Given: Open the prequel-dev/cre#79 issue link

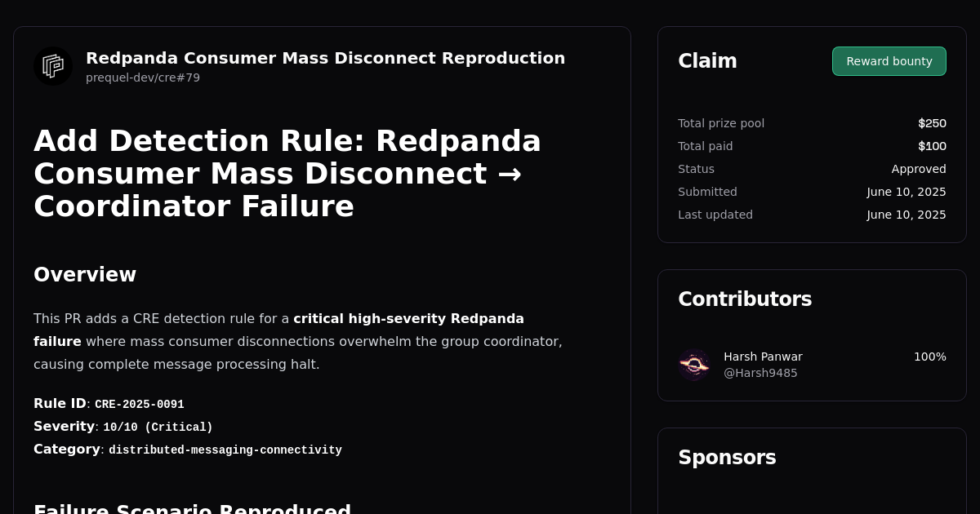Looking at the screenshot, I should point(143,78).
